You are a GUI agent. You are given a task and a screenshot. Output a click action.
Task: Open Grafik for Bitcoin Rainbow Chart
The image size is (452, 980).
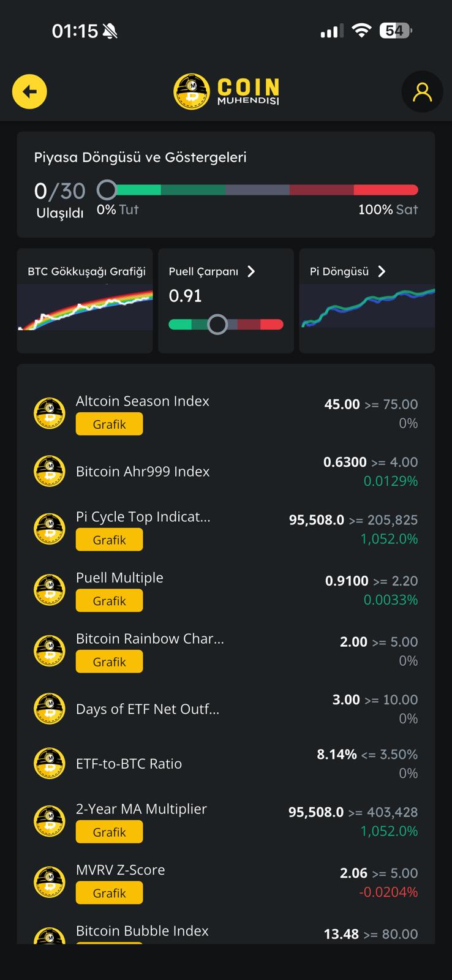(109, 661)
